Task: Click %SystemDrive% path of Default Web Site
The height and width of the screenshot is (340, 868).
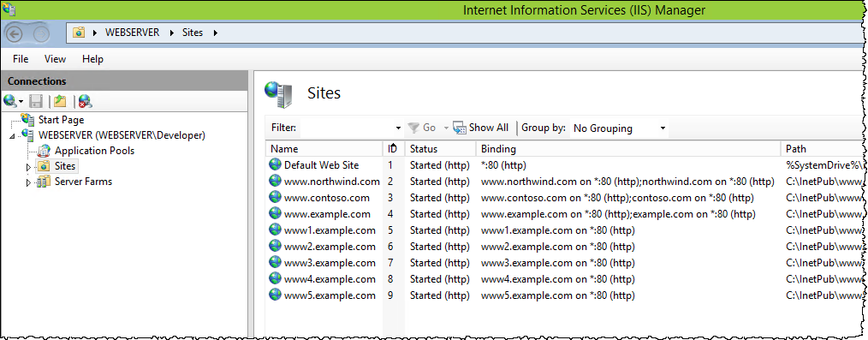Action: click(825, 164)
